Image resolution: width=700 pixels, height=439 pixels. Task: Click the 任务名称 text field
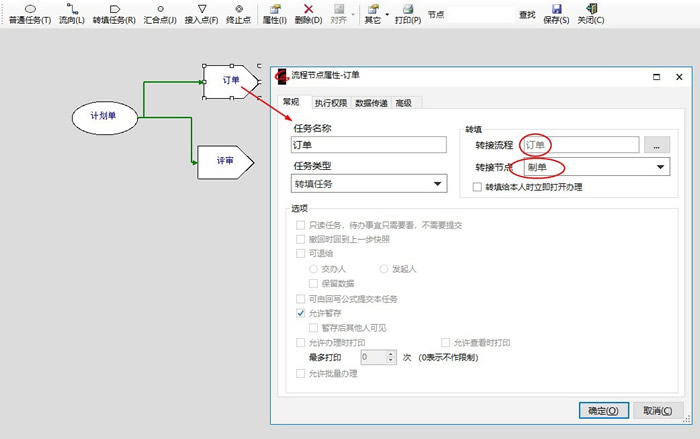pos(368,145)
